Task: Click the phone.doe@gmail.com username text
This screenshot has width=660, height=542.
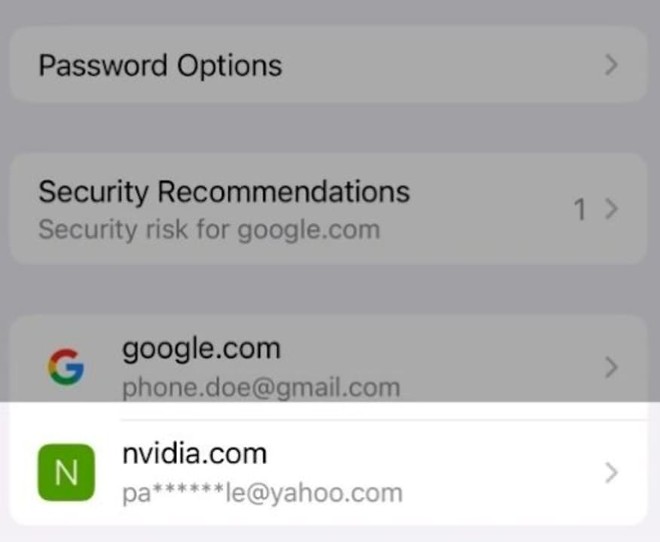Action: coord(261,387)
